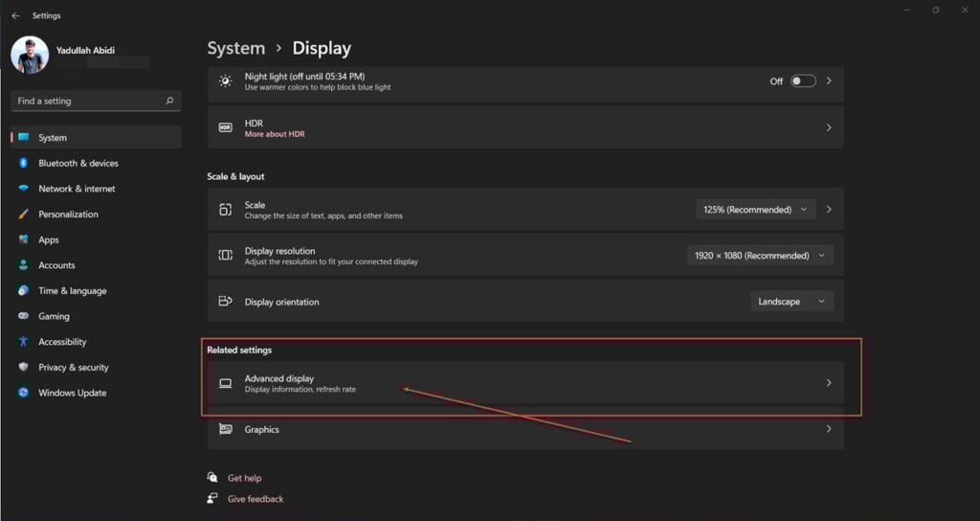
Task: Click the Gaming controller icon in sidebar
Action: click(x=23, y=316)
